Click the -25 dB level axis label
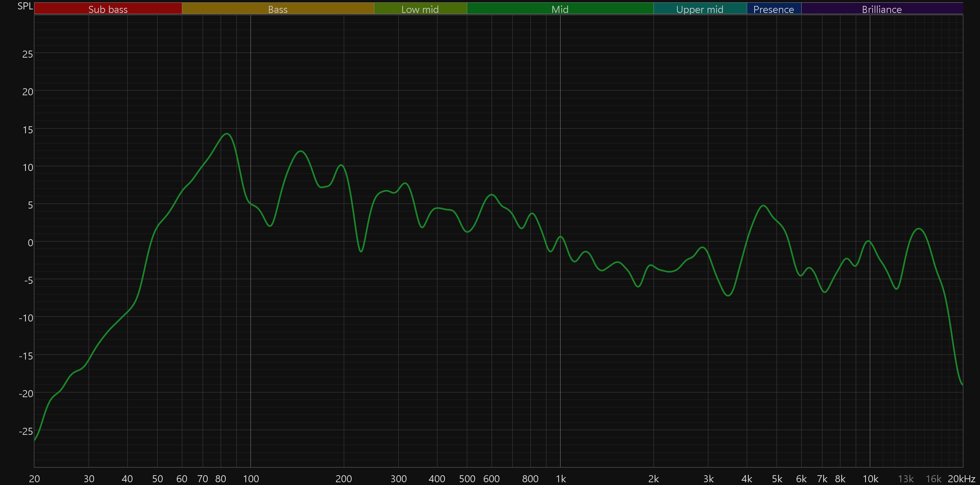Screen dimensions: 980x485 (x=26, y=431)
